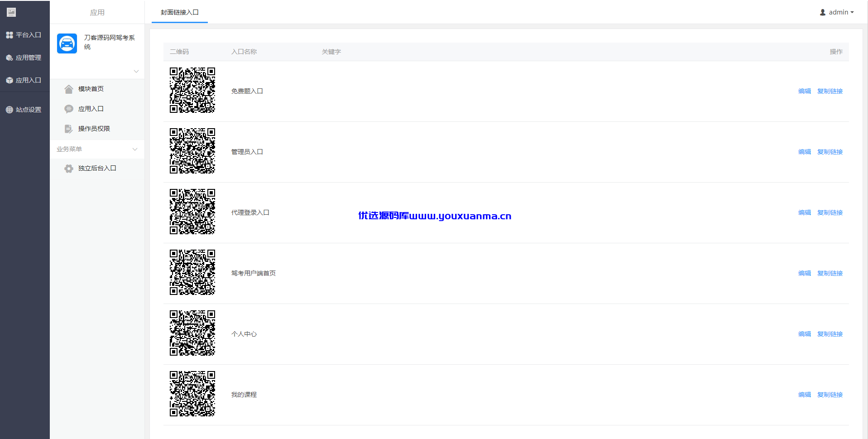The image size is (868, 439).
Task: Click the 代理登录入口 name text
Action: [x=250, y=212]
